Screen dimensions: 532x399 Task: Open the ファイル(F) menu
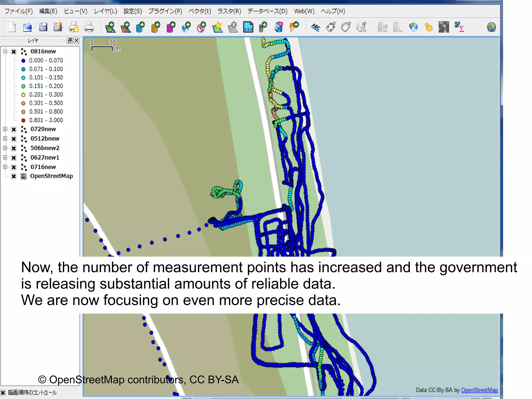(x=18, y=11)
